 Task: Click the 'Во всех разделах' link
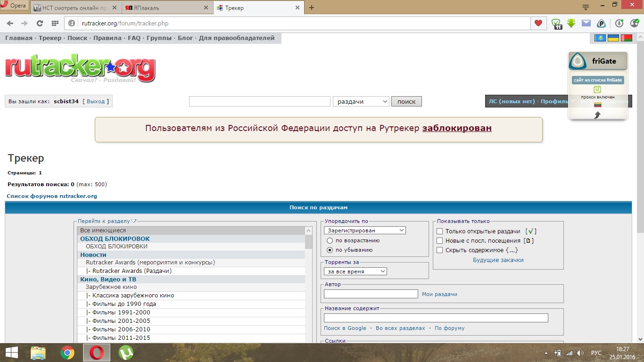point(400,328)
